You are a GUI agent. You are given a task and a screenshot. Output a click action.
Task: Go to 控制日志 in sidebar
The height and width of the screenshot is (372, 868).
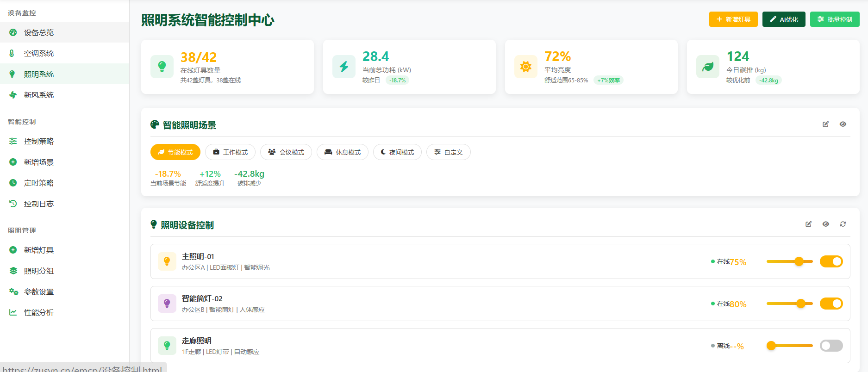click(x=39, y=204)
